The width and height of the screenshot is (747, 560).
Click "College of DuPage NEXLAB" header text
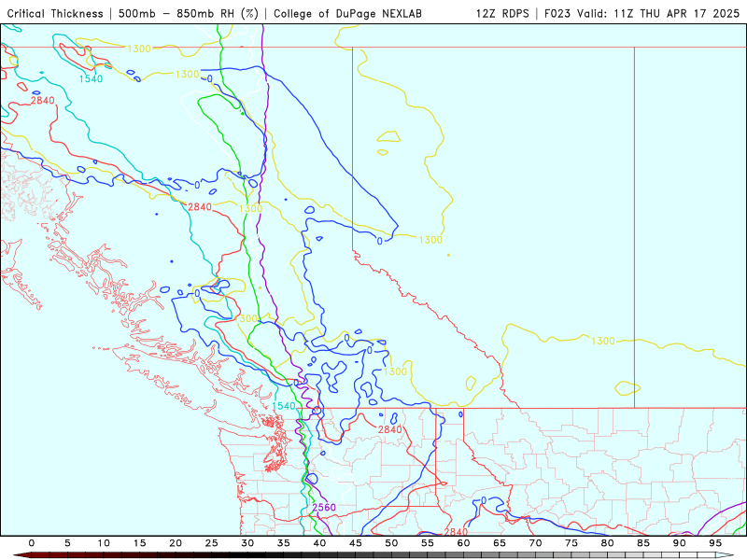coord(347,13)
